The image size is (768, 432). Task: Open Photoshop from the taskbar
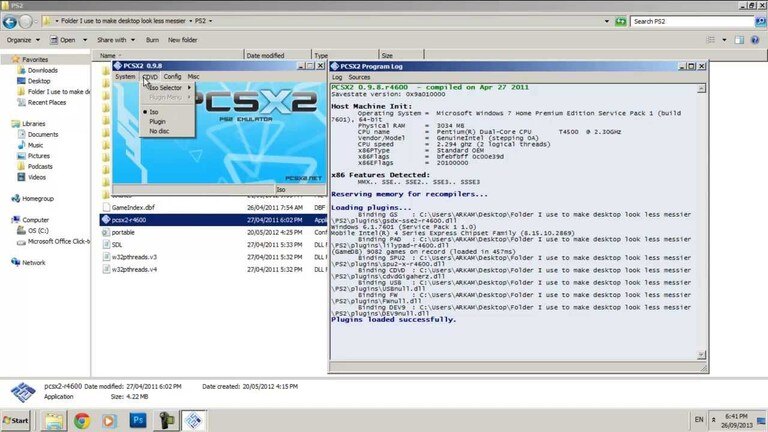pos(138,420)
